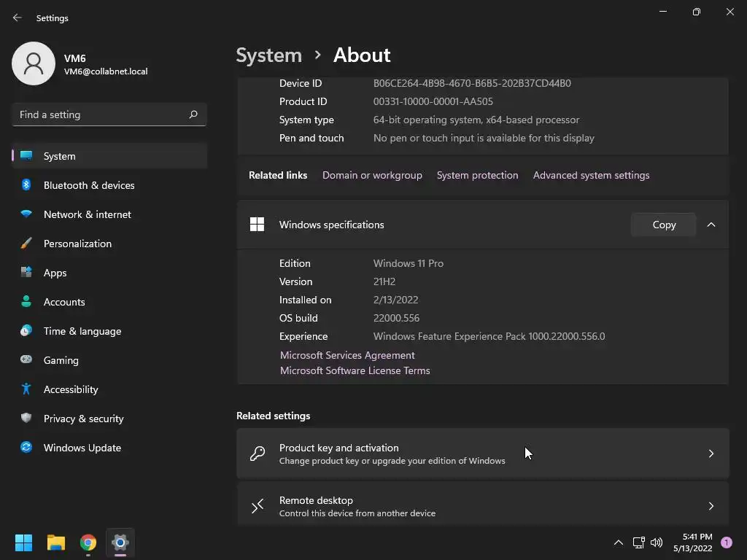Select System in the sidebar

109,156
